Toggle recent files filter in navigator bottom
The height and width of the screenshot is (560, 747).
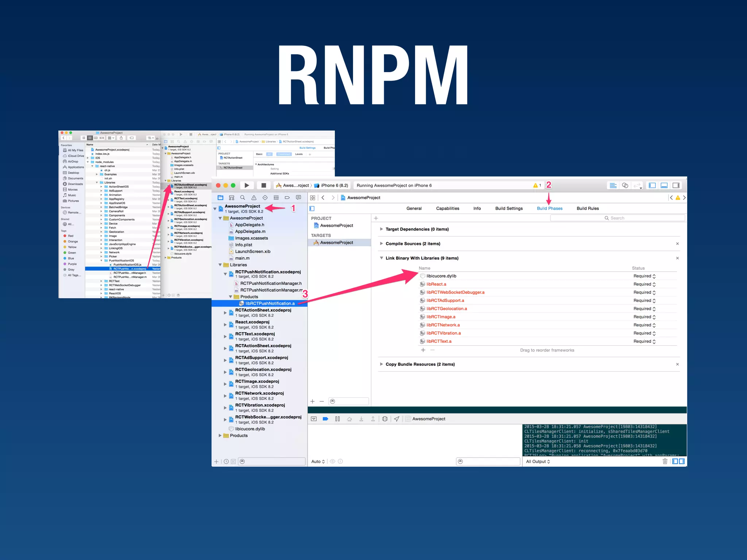(226, 462)
